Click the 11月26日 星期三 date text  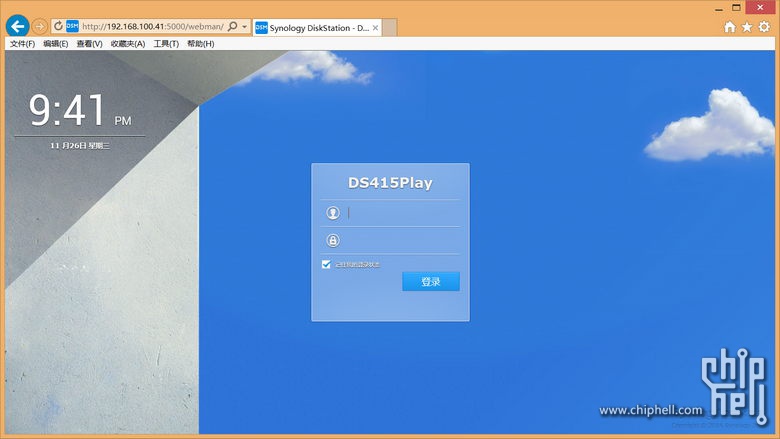pos(80,146)
